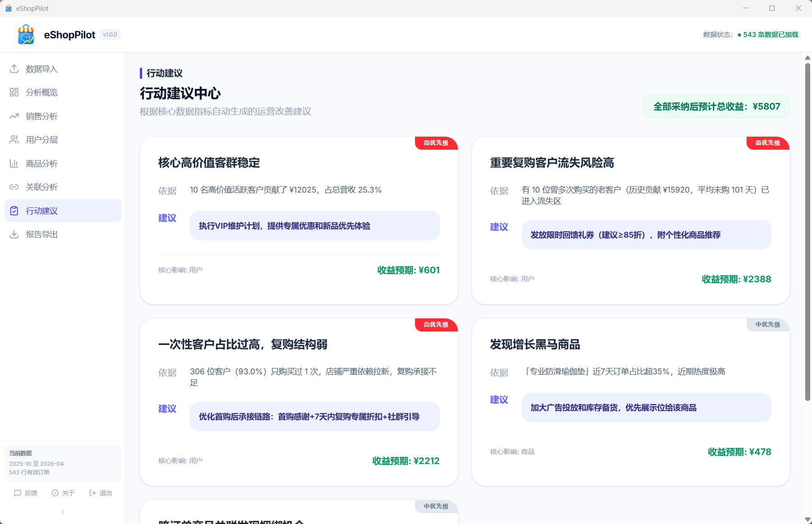Click the 全部采纳后预计总收益 badge

point(716,106)
